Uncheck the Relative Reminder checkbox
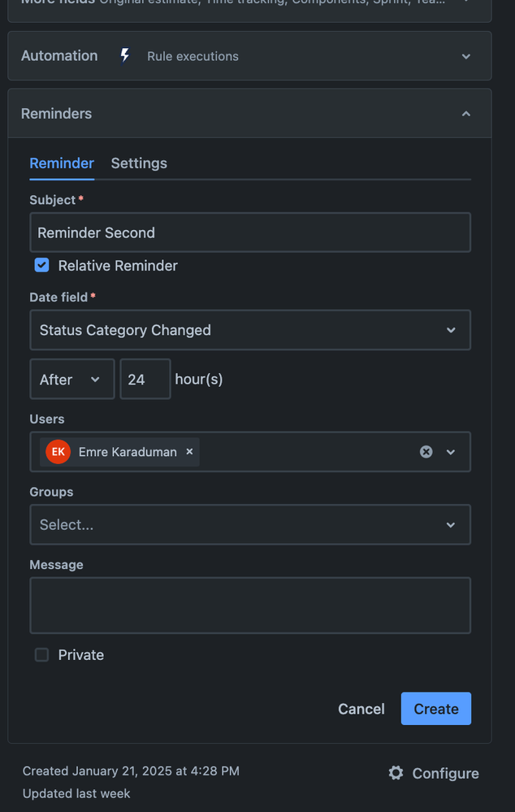This screenshot has width=515, height=812. [x=42, y=265]
